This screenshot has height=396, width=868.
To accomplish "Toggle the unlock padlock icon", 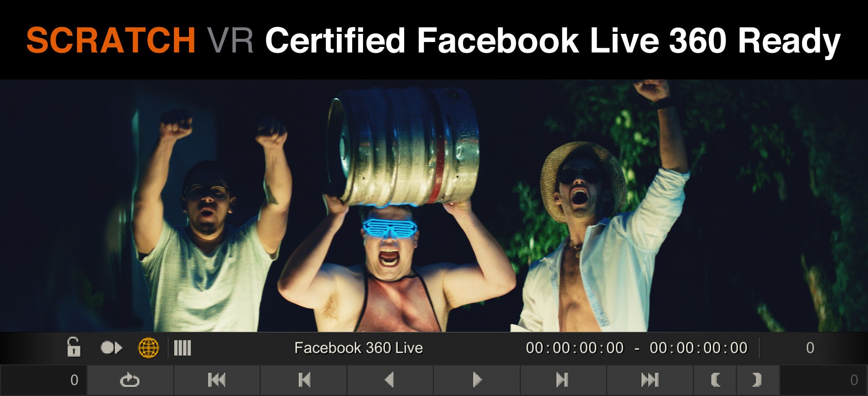I will point(74,348).
